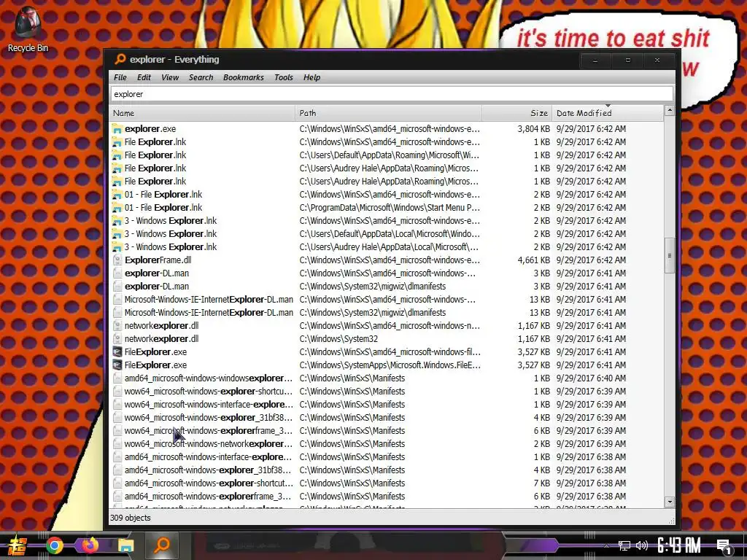This screenshot has height=560, width=747.
Task: Open the Bookmarks menu
Action: [x=244, y=77]
